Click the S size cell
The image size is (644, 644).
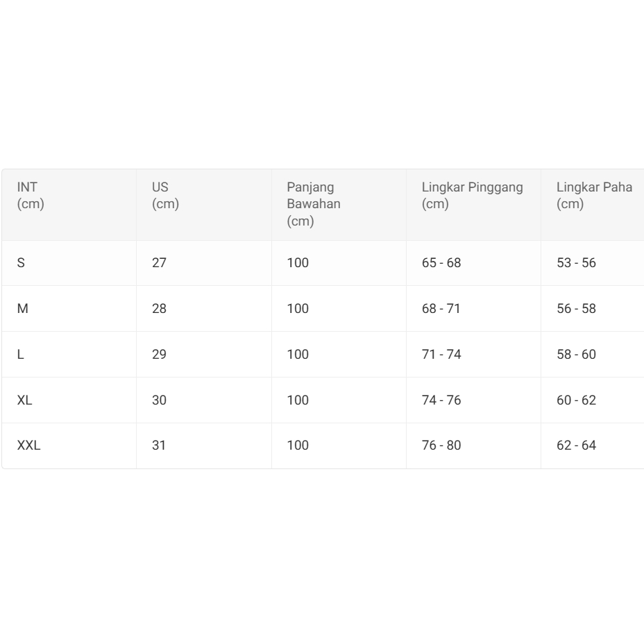pos(21,263)
